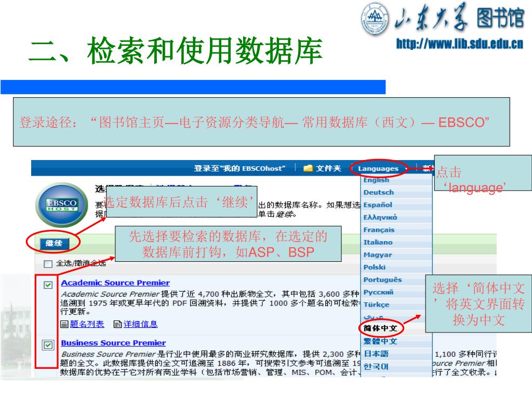Uncheck the Academic Source Premier checkbox
The width and height of the screenshot is (532, 399).
[48, 285]
